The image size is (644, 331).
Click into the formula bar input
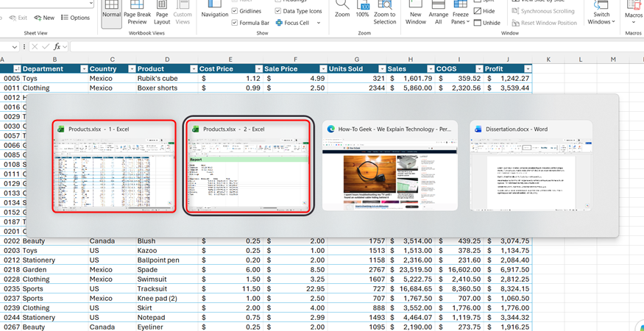pos(357,47)
